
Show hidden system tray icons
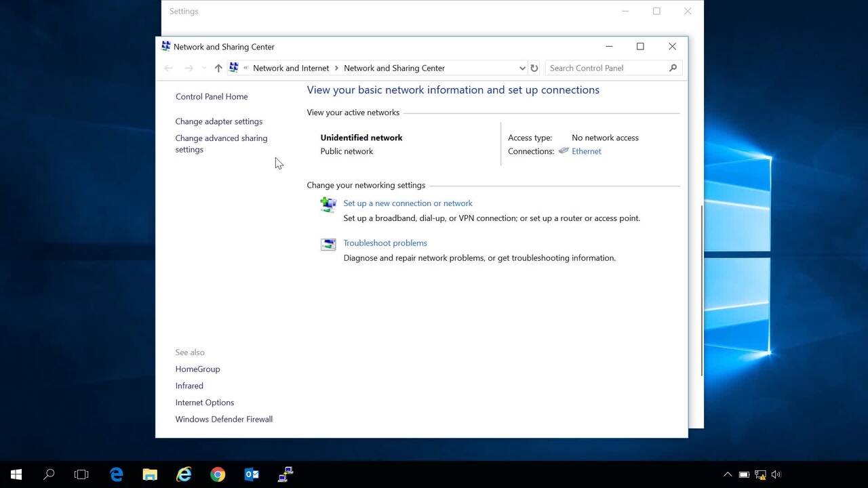pos(728,474)
